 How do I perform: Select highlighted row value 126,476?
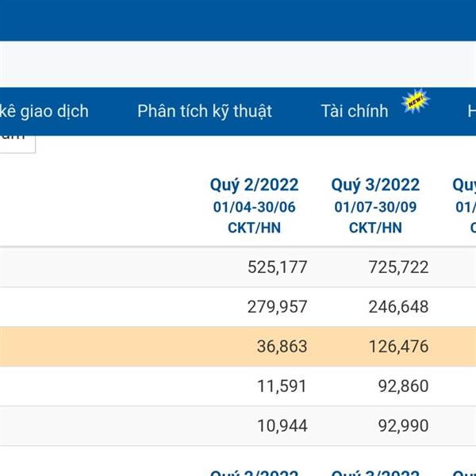pyautogui.click(x=398, y=347)
